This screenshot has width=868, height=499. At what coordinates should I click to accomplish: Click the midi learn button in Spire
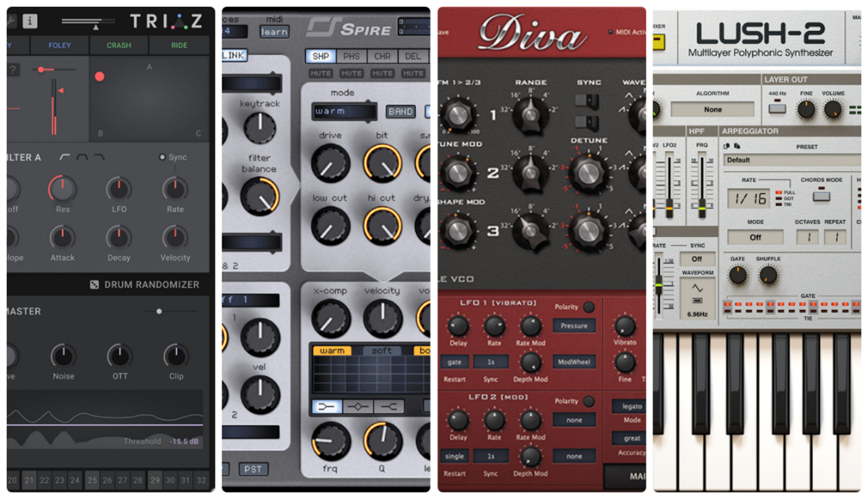tap(274, 32)
